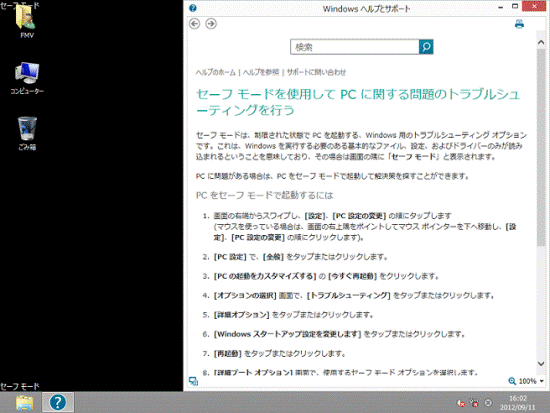Click the zoom magnifier icon beside 100%
The image size is (550, 413).
(512, 381)
